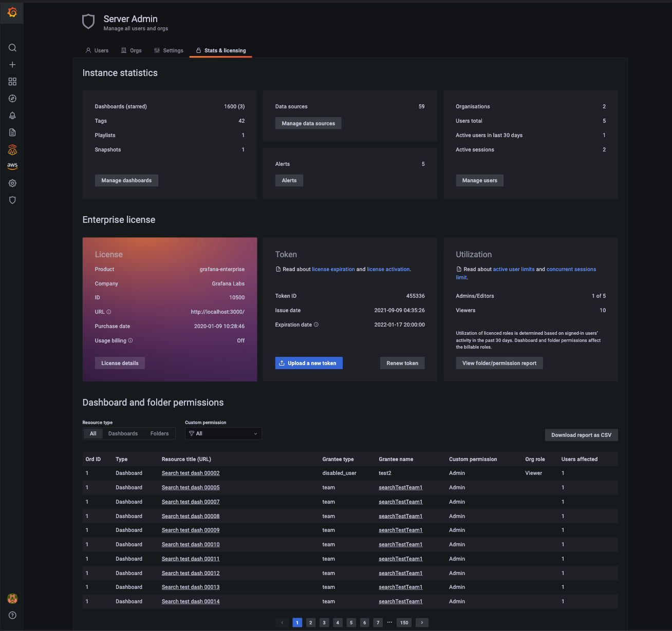Select Folders in the resource type filter
672x631 pixels.
[x=159, y=433]
